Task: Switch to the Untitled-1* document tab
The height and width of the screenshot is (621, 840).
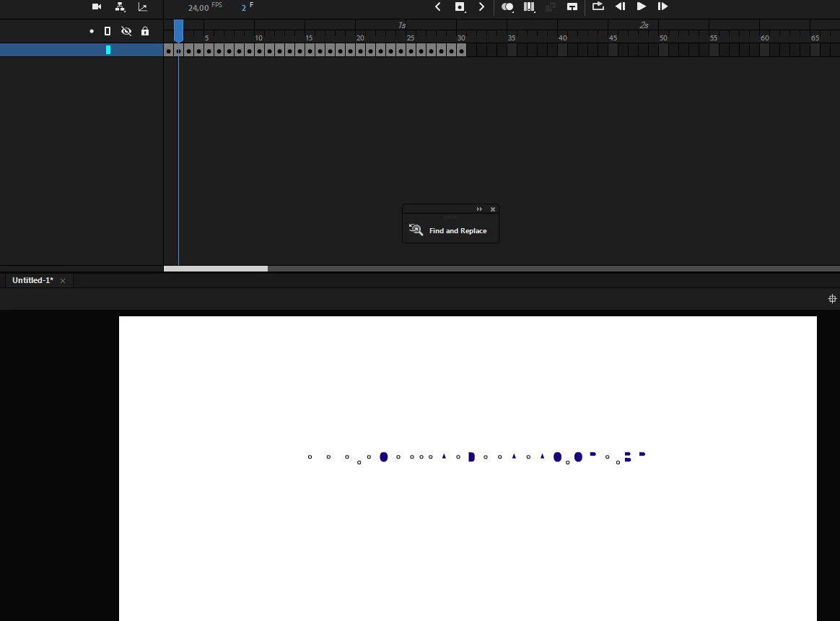Action: 32,280
